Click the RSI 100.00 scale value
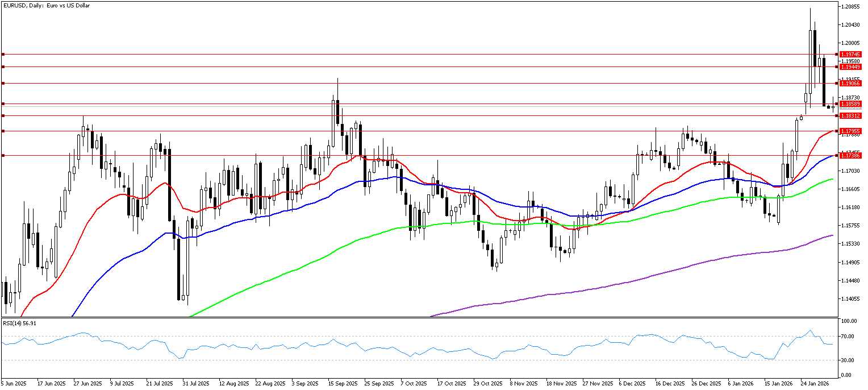Viewport: 868px width, 390px height. [x=849, y=321]
